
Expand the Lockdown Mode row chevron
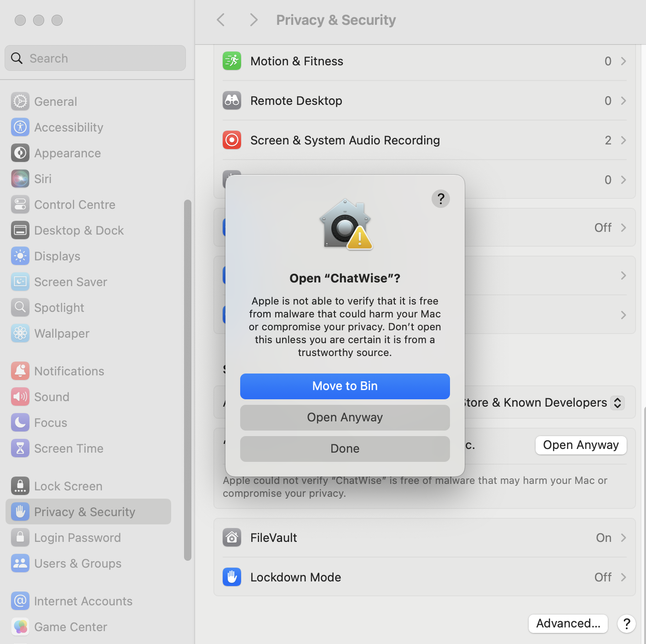coord(623,577)
